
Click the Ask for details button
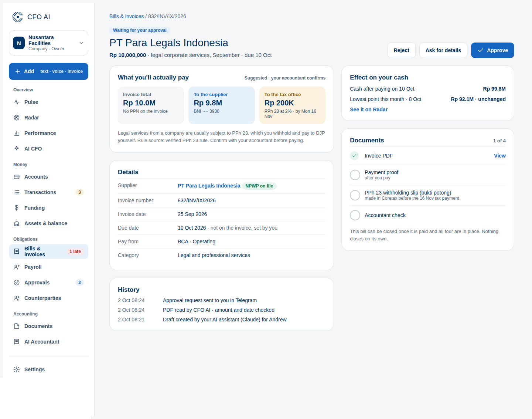click(x=443, y=50)
